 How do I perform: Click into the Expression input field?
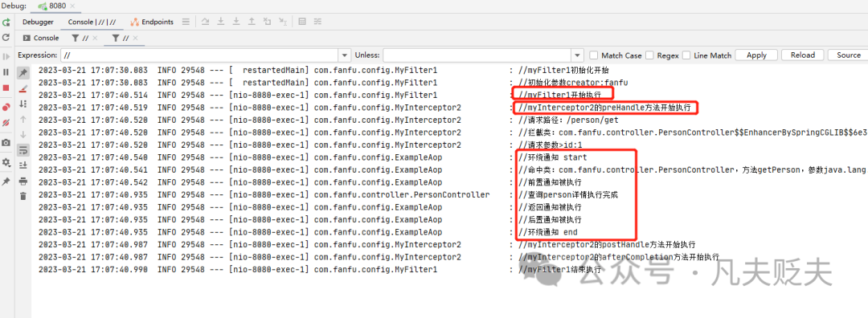point(199,55)
